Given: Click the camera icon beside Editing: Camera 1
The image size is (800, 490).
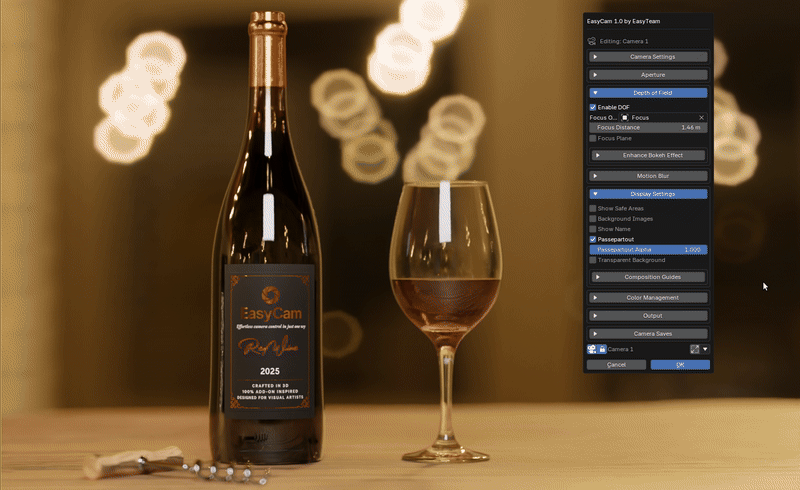Looking at the screenshot, I should pos(592,41).
